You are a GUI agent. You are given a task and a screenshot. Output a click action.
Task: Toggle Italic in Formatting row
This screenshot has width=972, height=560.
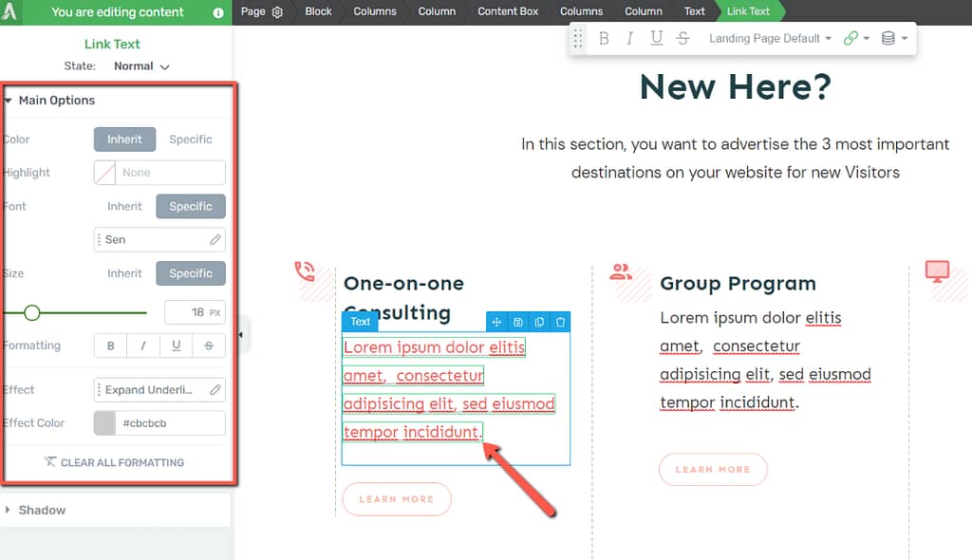[x=143, y=345]
